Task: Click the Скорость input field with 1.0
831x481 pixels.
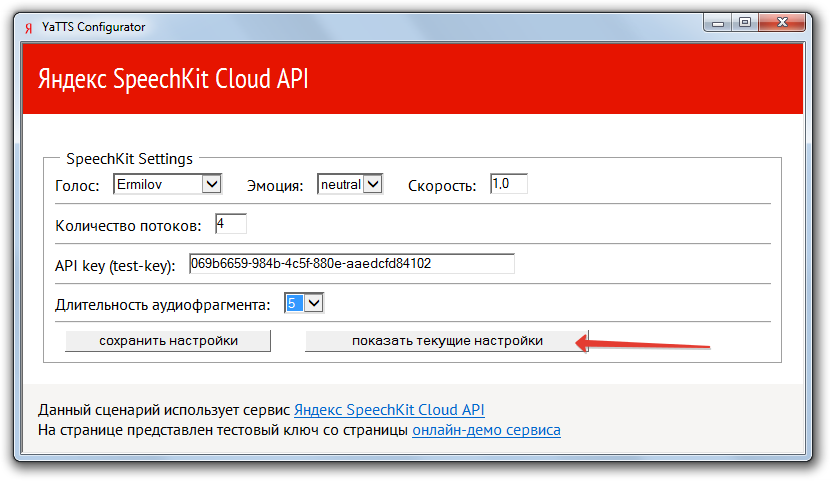Action: pyautogui.click(x=509, y=184)
